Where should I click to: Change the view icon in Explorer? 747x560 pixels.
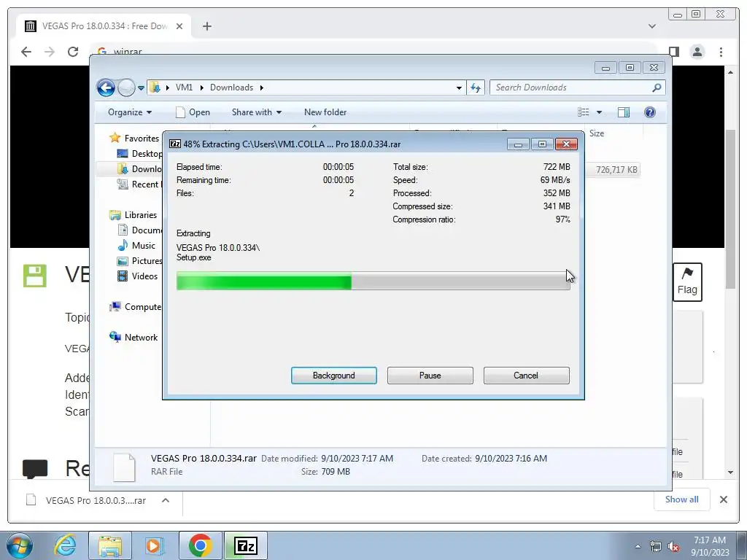[584, 112]
